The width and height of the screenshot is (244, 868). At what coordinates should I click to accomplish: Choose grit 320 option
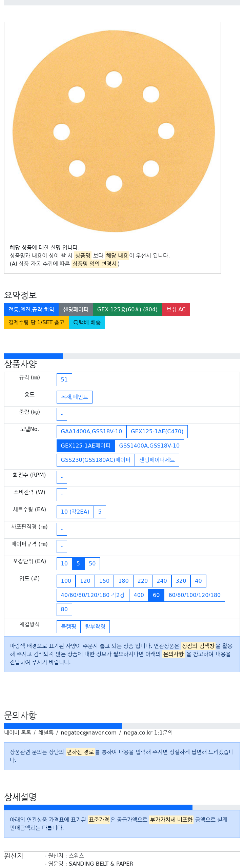tap(181, 581)
